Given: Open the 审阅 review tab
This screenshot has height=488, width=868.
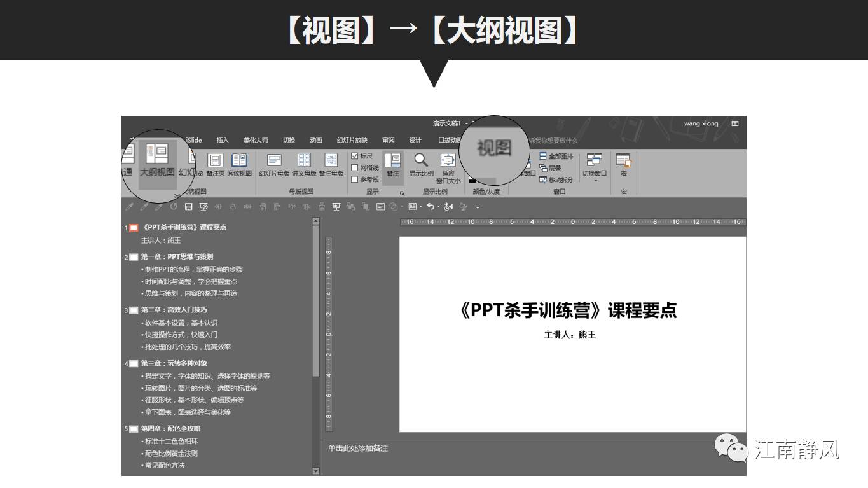Looking at the screenshot, I should click(389, 141).
